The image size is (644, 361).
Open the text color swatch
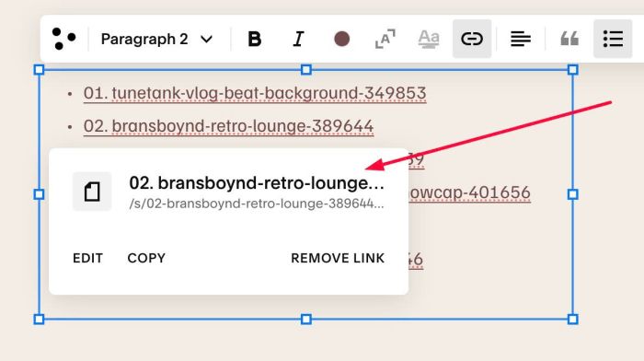(x=341, y=39)
